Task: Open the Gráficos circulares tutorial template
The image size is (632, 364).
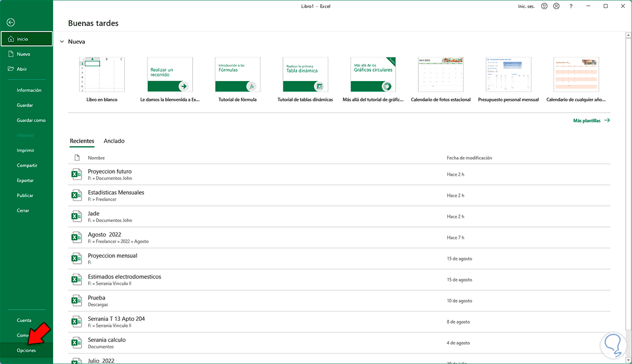Action: tap(373, 80)
